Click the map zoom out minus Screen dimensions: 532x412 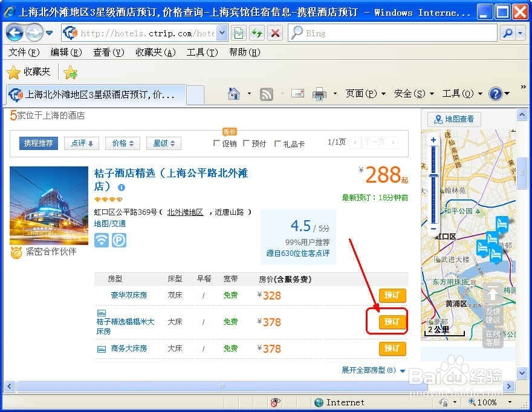(x=433, y=229)
